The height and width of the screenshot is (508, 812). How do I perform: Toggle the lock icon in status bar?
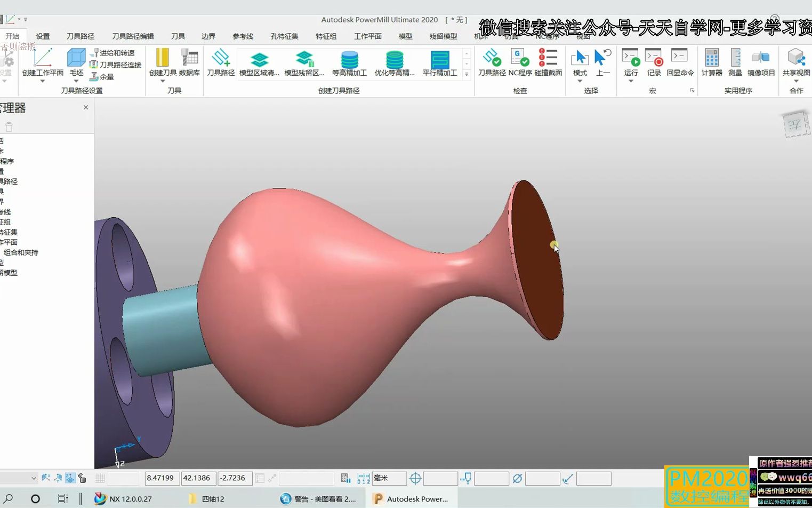82,478
